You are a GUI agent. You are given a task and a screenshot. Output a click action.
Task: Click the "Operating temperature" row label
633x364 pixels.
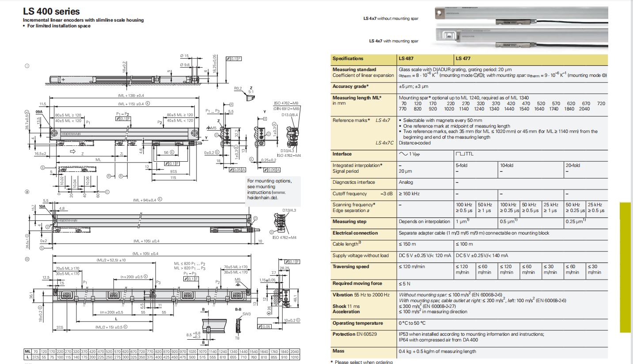tap(358, 323)
